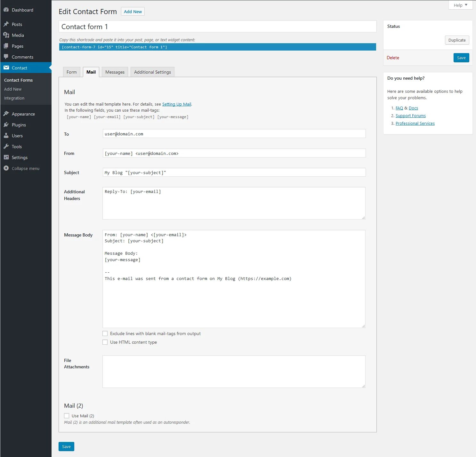Open the Plugins menu

tap(26, 125)
